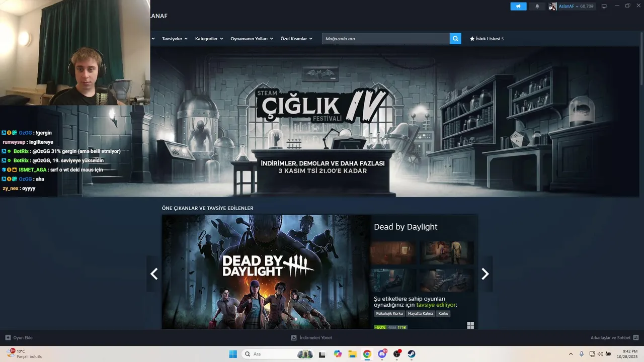This screenshot has height=362, width=644.
Task: Expand the AslanAF account dropdown
Action: click(x=577, y=6)
